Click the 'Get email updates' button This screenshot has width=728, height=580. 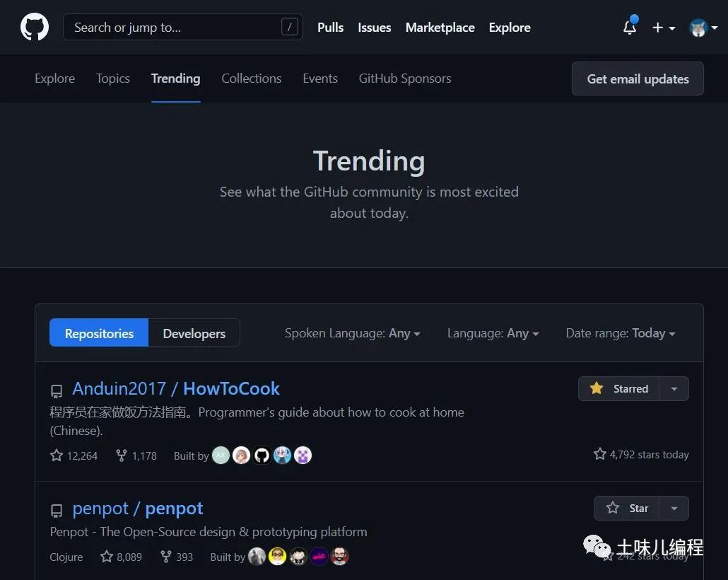(x=638, y=79)
